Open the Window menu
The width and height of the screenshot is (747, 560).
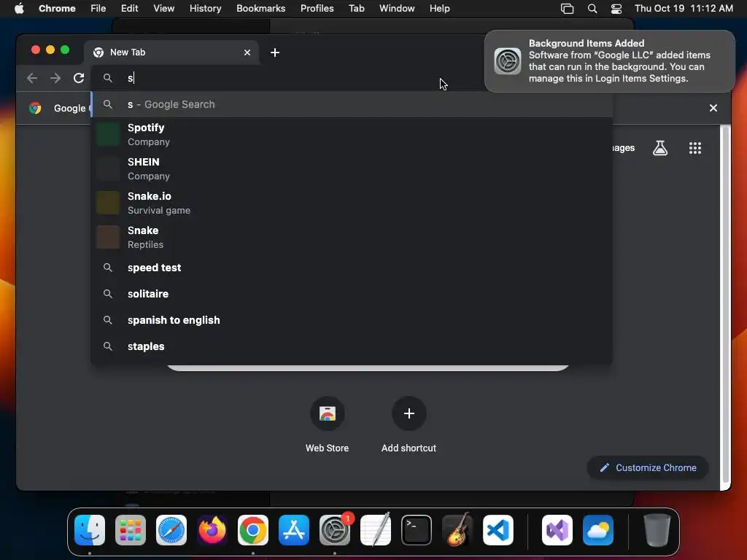point(397,9)
